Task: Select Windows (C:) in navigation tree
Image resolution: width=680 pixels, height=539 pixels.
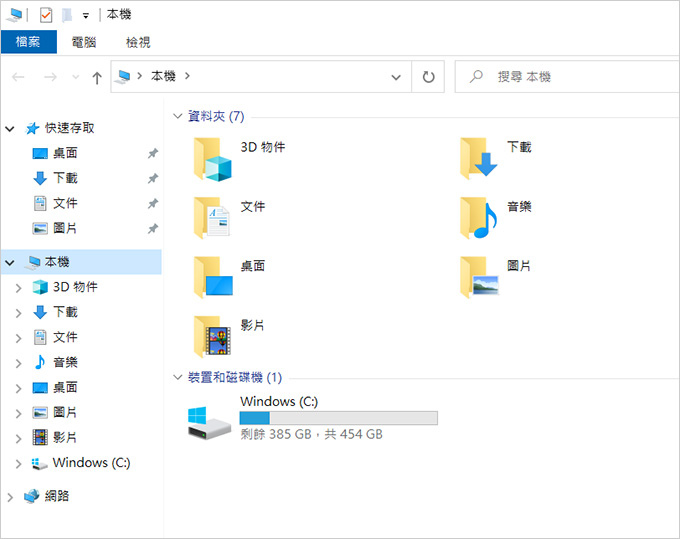Action: [91, 463]
